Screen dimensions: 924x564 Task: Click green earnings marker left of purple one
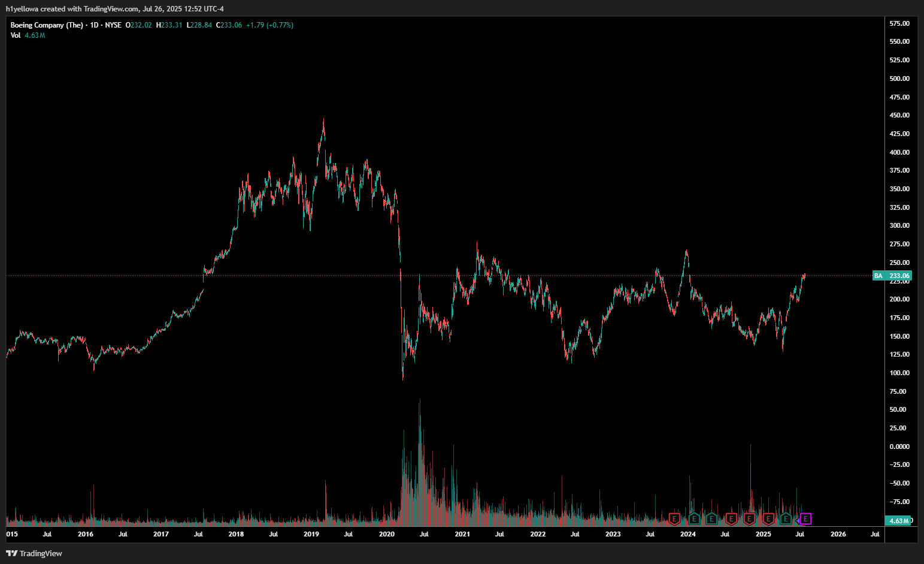[x=786, y=519]
